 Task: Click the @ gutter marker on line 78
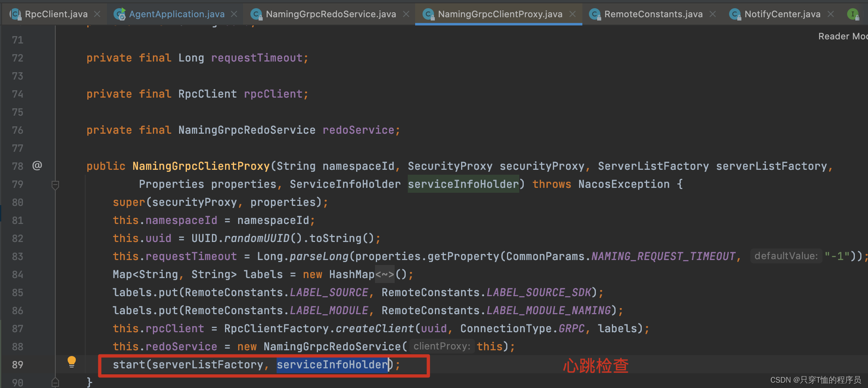tap(37, 165)
